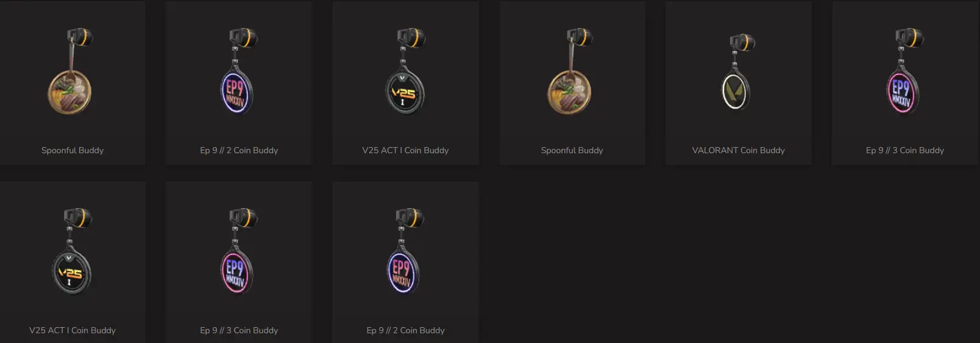Open the lower-row Ep 9 // 3 Coin Buddy label
Viewport: 980px width, 343px height.
pos(239,330)
